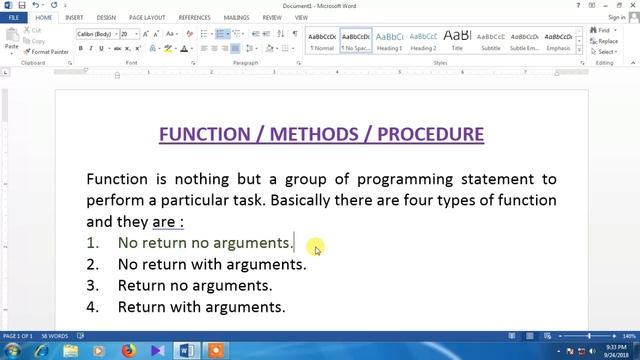Open Visual Studio from the taskbar
Image resolution: width=640 pixels, height=360 pixels.
click(157, 351)
